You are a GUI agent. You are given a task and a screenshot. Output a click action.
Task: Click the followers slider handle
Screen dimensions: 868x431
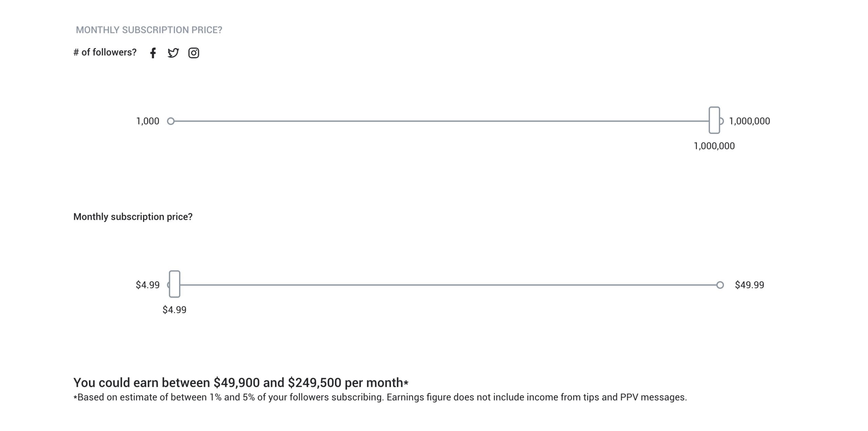(714, 120)
